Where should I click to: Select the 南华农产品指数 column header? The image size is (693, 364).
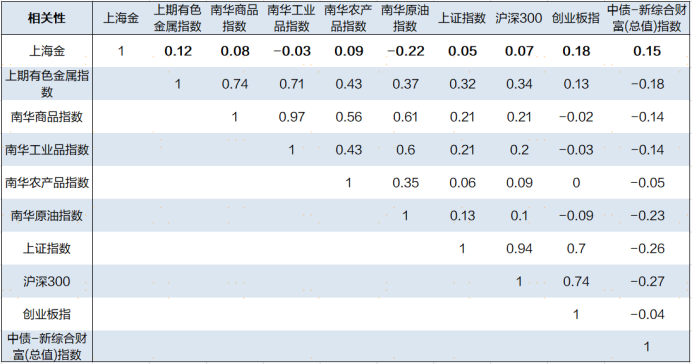(348, 18)
